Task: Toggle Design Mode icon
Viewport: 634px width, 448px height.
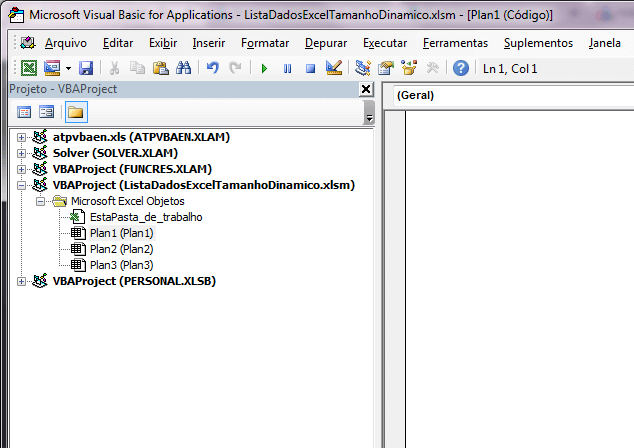Action: tap(334, 68)
